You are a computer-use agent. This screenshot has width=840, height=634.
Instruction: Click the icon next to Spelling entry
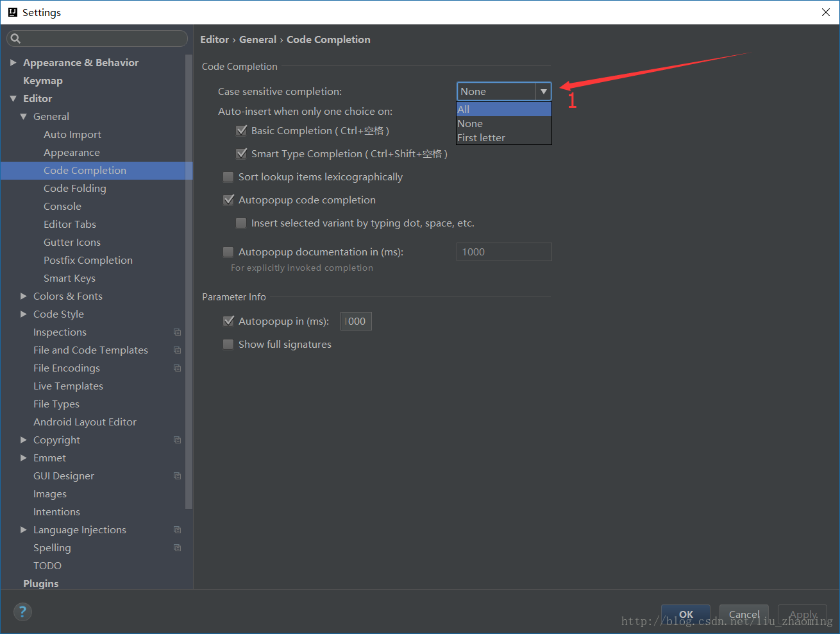(178, 547)
